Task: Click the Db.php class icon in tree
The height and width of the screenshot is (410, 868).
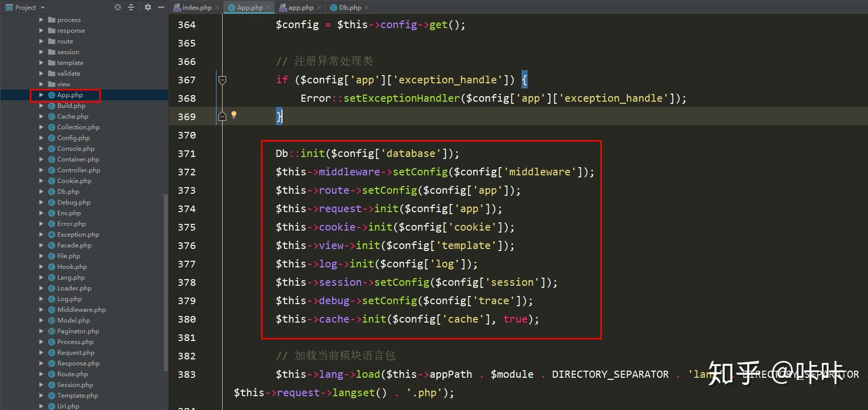Action: 52,192
